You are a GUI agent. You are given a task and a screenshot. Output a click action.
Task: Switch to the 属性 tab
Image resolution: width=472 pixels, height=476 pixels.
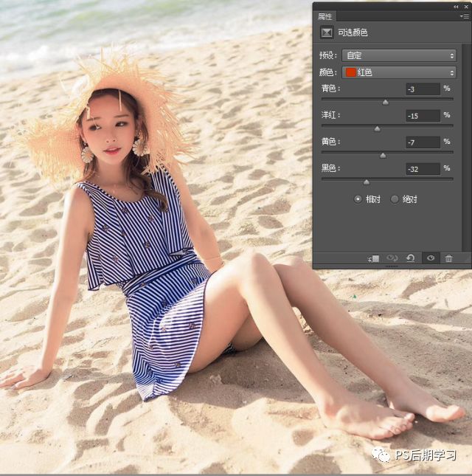point(324,16)
